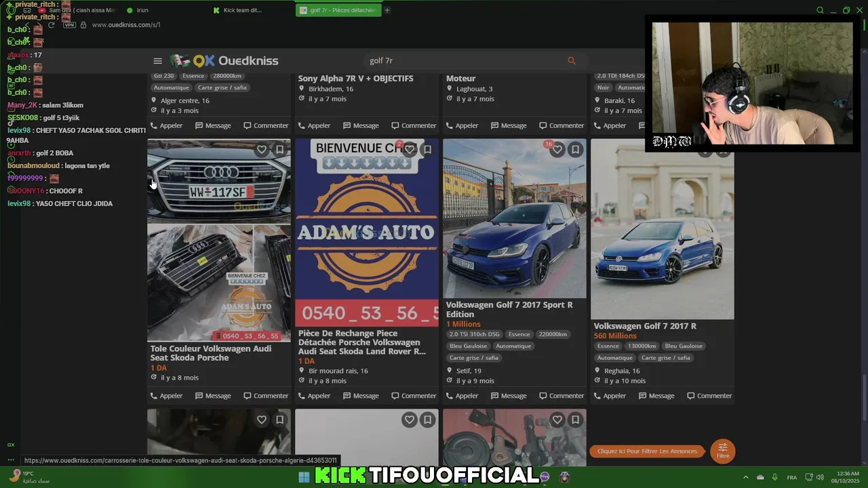
Task: Reload the page in the browser
Action: point(51,25)
